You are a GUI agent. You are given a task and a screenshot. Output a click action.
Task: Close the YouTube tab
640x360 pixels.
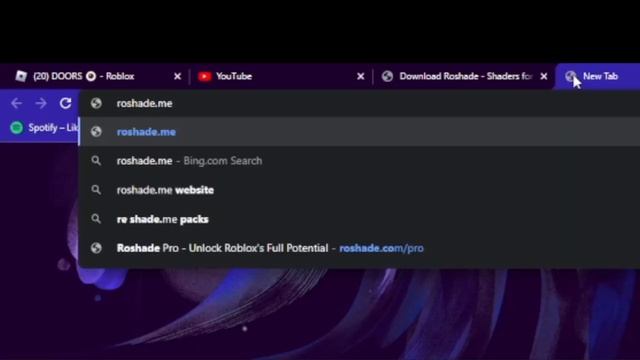point(360,76)
